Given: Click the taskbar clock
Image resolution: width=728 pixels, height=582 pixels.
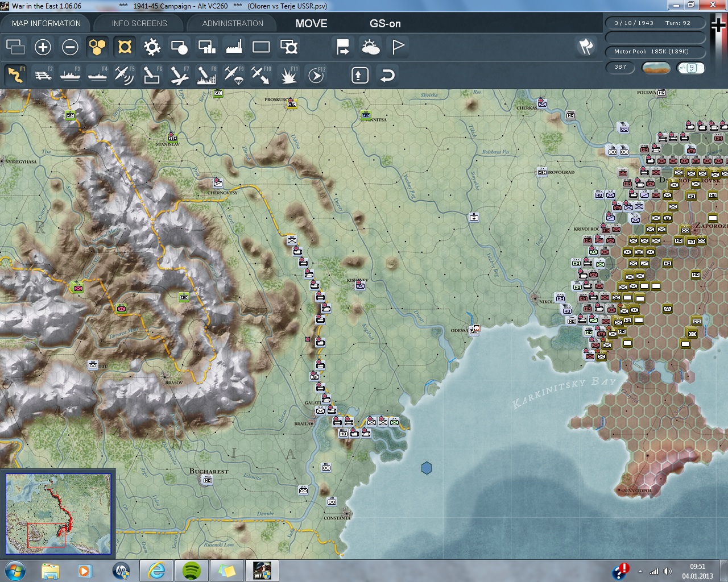Looking at the screenshot, I should click(697, 571).
